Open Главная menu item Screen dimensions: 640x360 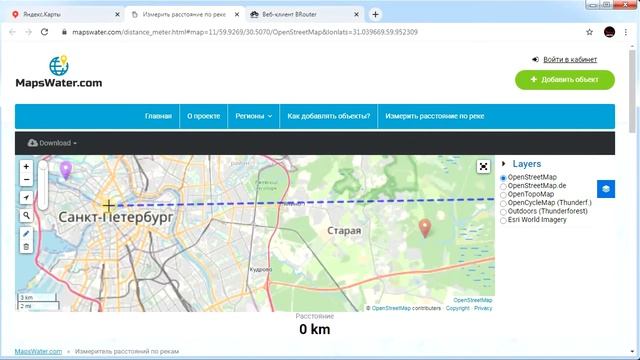click(158, 116)
